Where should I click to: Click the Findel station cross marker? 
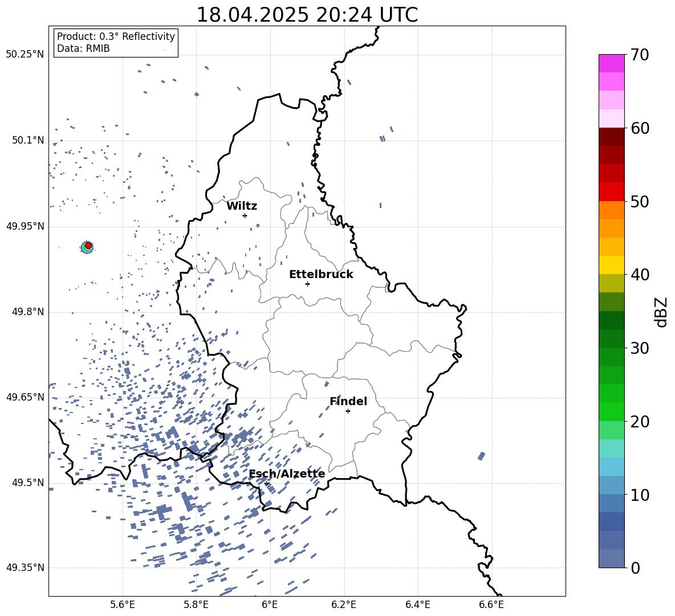(x=348, y=411)
